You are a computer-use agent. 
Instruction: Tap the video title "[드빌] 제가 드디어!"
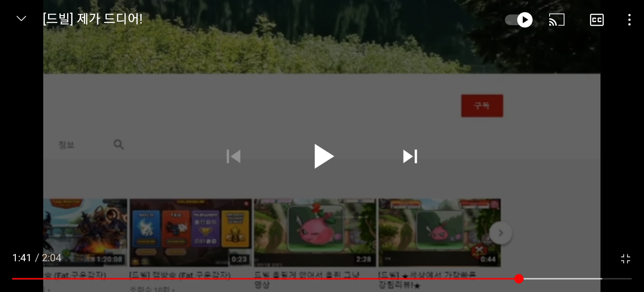coord(93,19)
